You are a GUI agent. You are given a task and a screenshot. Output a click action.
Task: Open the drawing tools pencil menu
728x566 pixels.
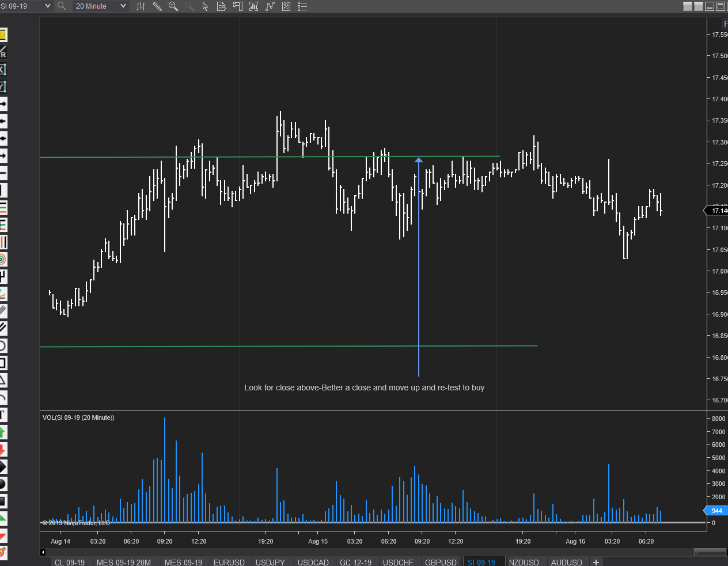157,6
